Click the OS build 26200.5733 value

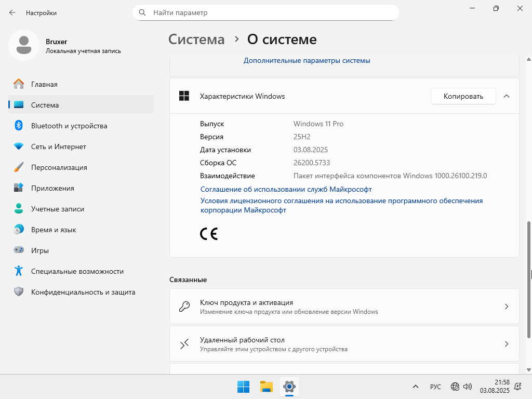tap(312, 163)
